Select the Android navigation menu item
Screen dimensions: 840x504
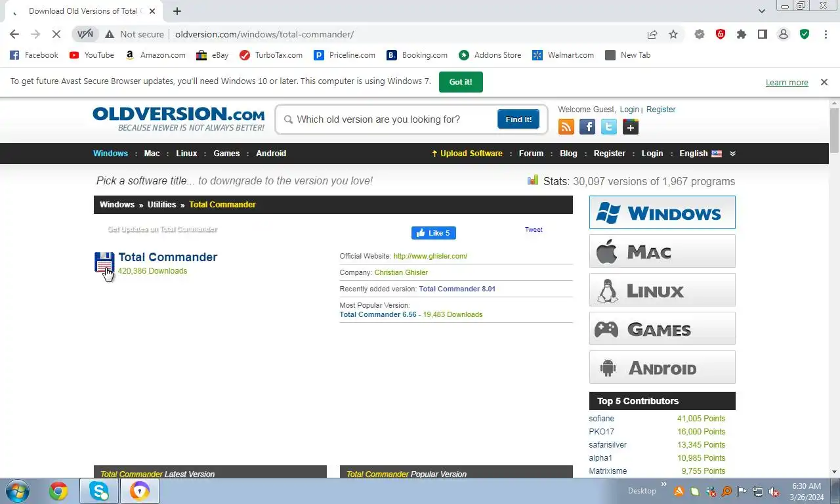pyautogui.click(x=271, y=154)
